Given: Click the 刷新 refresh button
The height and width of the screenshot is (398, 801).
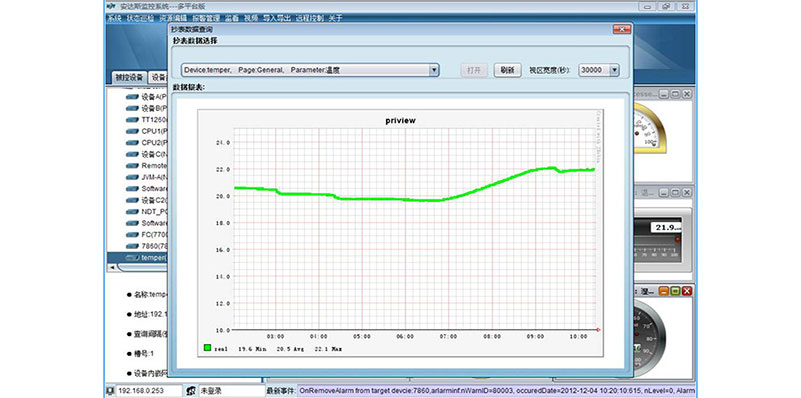Looking at the screenshot, I should pos(507,71).
